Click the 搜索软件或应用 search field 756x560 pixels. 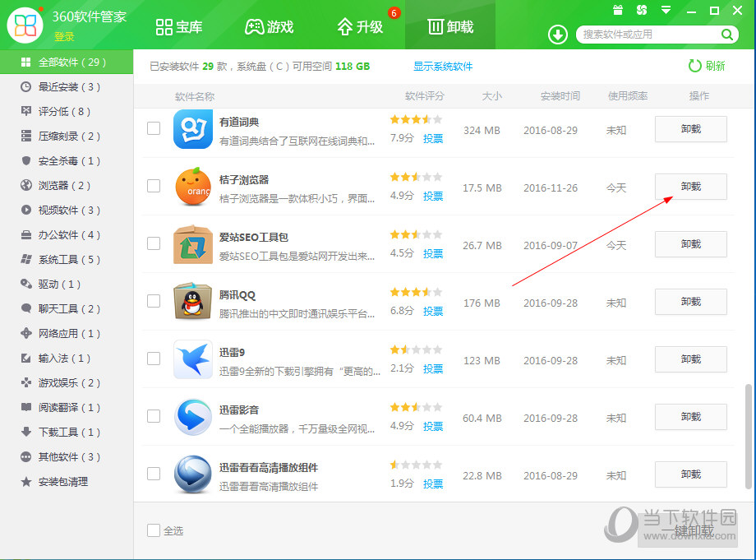coord(649,35)
